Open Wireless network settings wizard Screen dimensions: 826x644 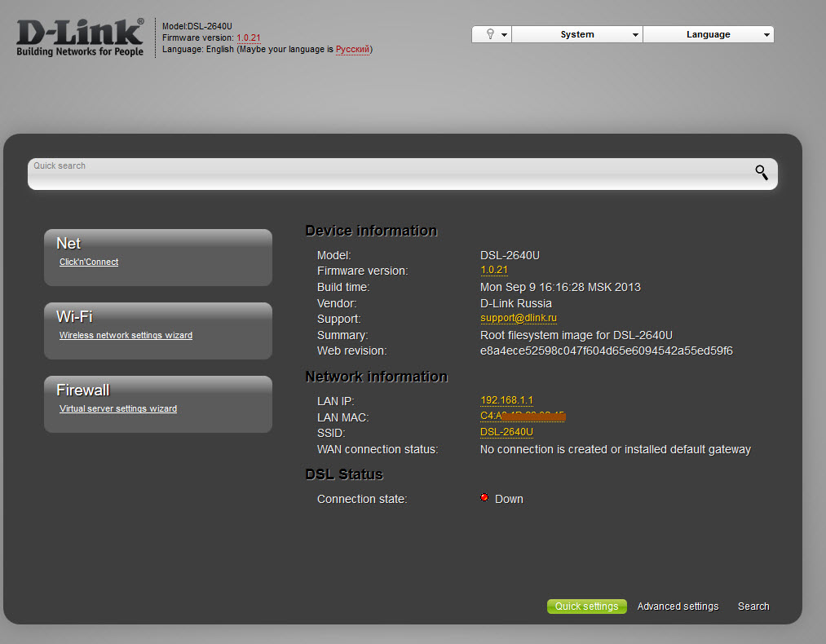coord(126,335)
